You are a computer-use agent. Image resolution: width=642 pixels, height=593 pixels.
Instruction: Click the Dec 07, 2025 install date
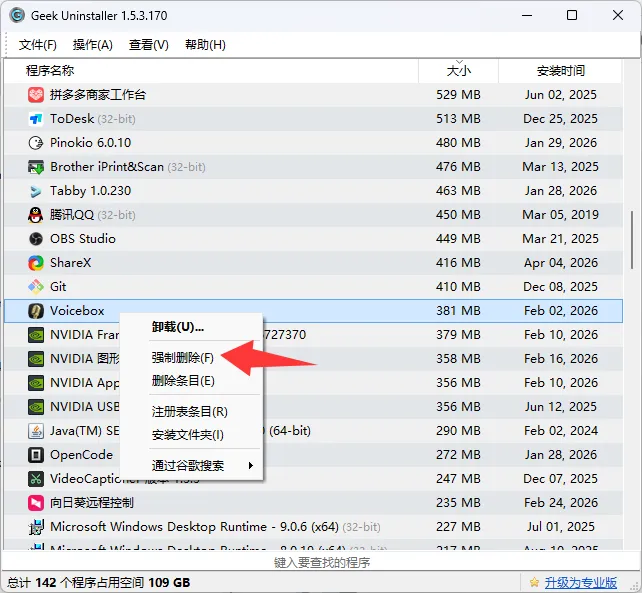pos(561,479)
